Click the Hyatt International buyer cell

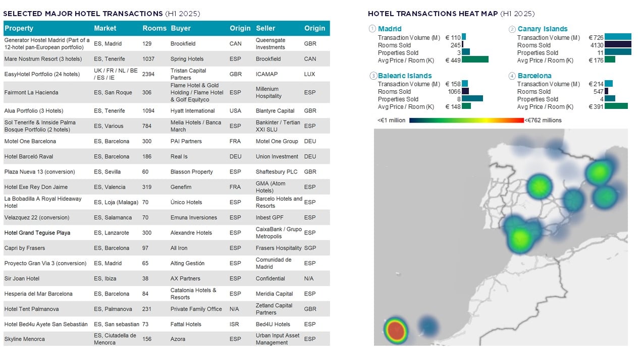tap(192, 111)
